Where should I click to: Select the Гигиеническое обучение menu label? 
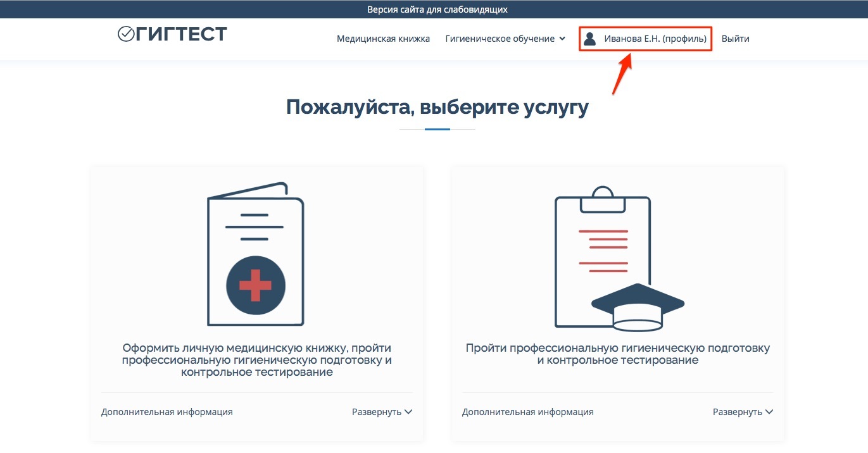(x=500, y=39)
